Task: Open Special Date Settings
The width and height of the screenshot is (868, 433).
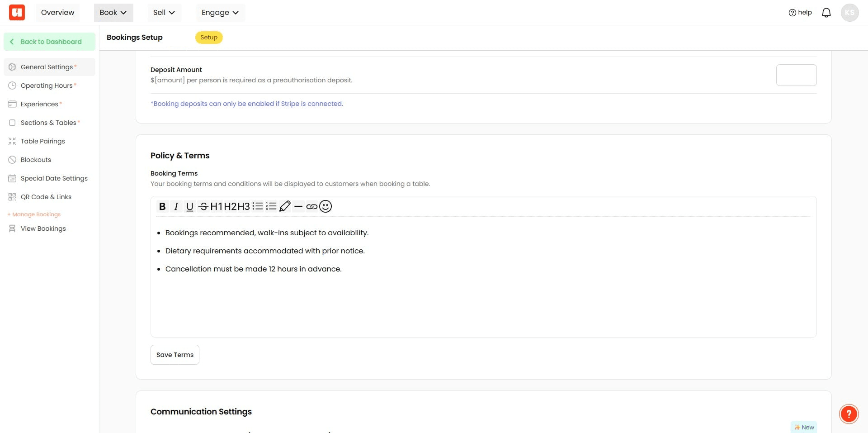Action: point(49,178)
